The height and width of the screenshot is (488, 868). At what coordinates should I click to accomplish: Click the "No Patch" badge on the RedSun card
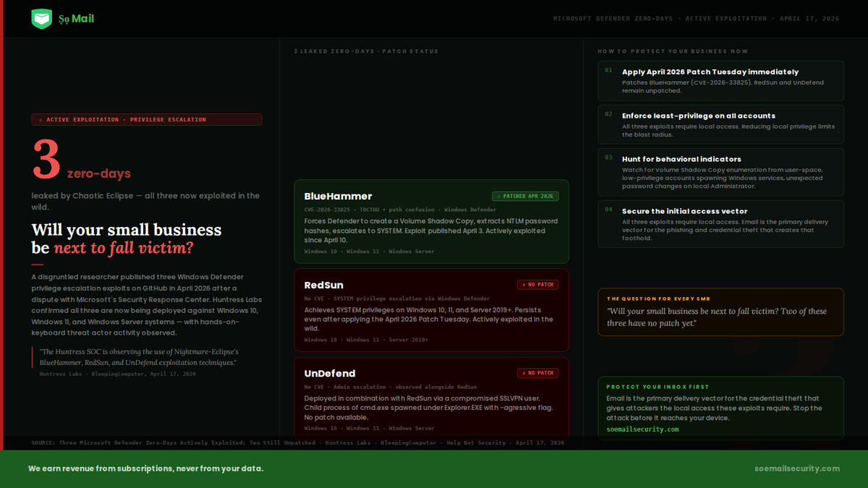pos(537,285)
